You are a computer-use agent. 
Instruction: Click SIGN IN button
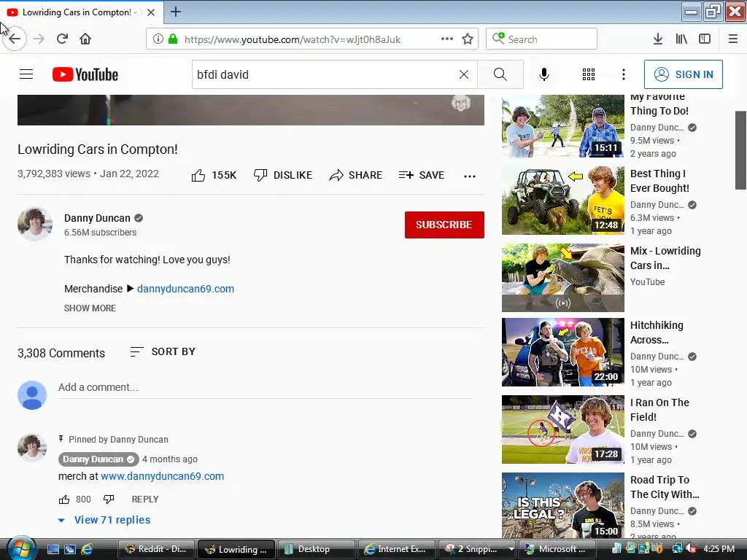click(683, 74)
